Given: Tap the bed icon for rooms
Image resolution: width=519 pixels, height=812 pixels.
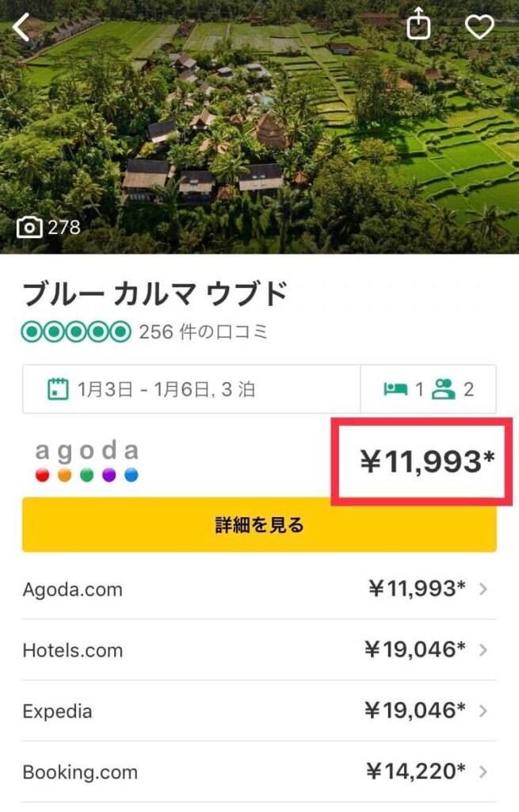Looking at the screenshot, I should (395, 389).
